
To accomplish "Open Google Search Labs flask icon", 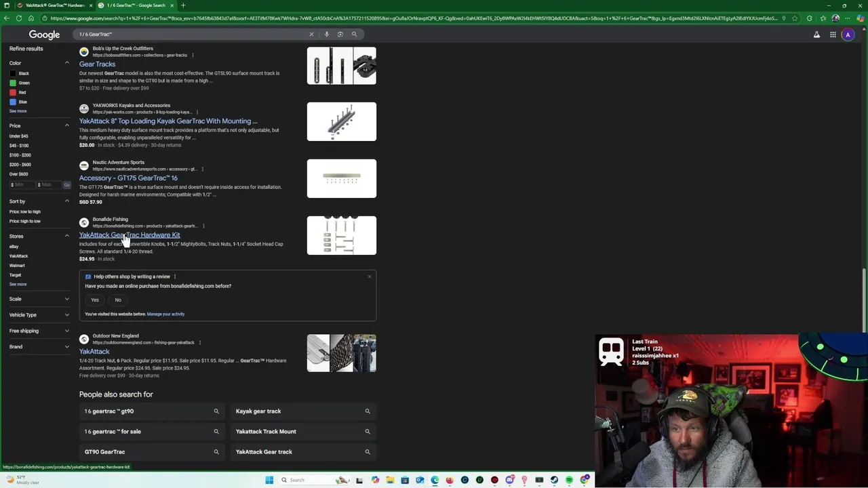I will pyautogui.click(x=816, y=35).
